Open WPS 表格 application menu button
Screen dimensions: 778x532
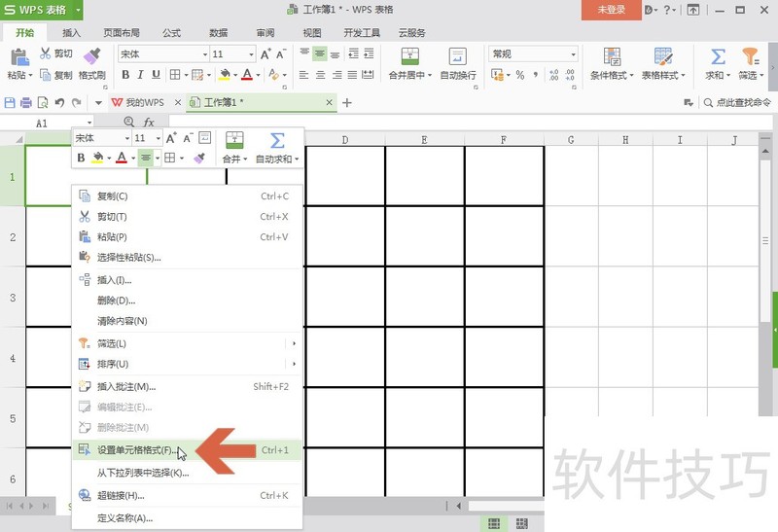42,10
